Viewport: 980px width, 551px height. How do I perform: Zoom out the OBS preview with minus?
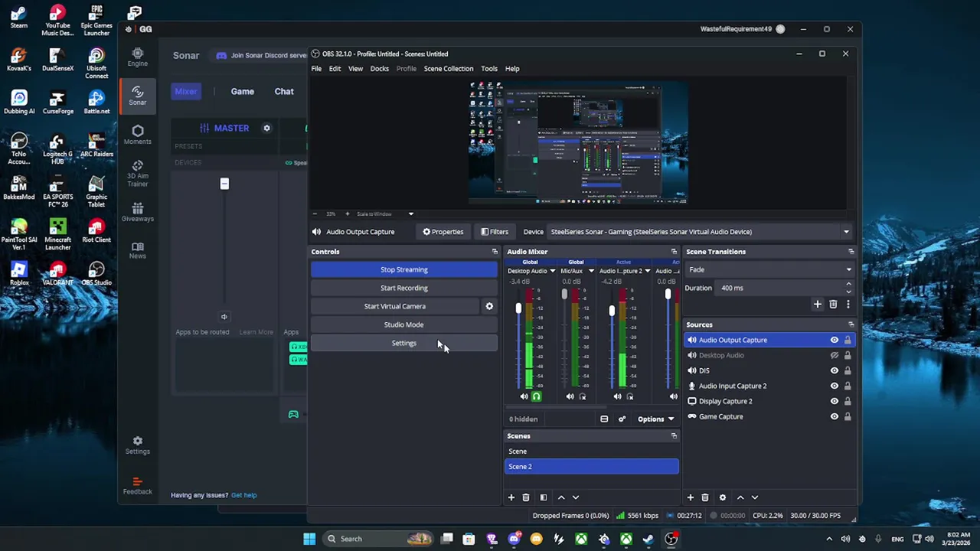[x=315, y=214]
